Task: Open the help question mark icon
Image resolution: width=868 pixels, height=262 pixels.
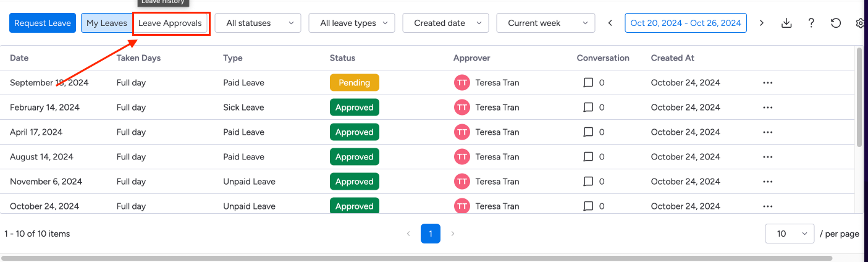Action: (811, 23)
